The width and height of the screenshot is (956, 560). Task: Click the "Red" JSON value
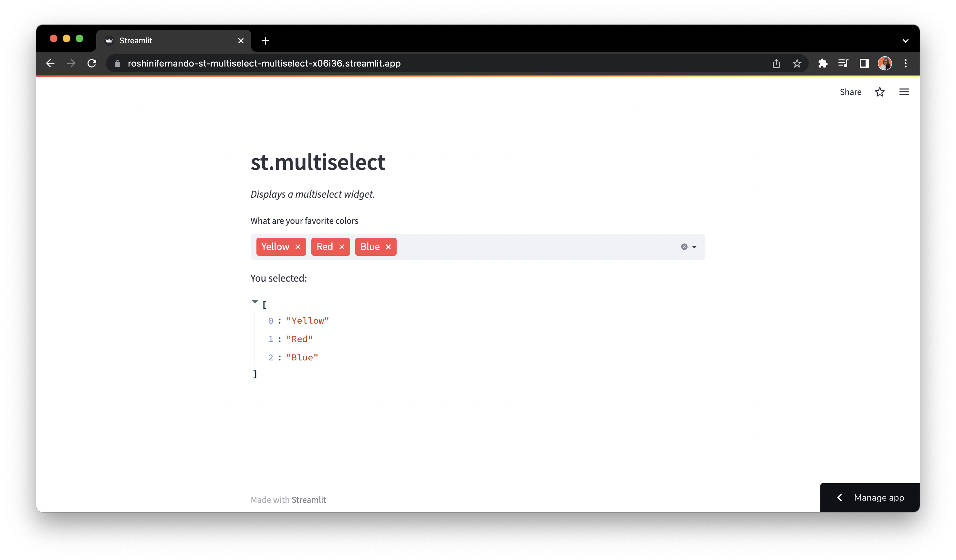(299, 339)
